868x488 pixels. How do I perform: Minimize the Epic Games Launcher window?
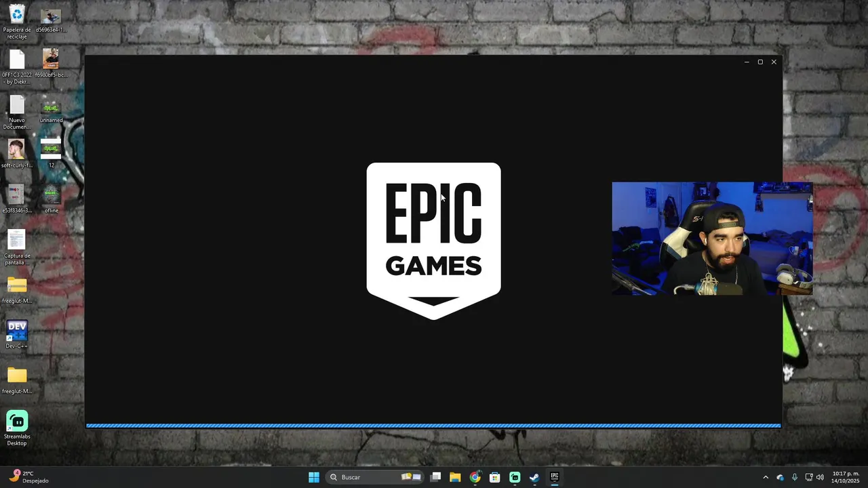coord(747,62)
